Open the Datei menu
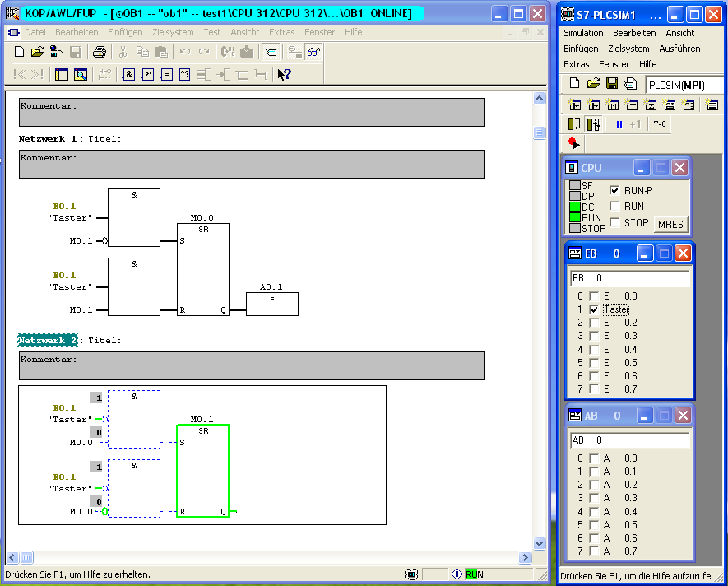The image size is (728, 586). pos(35,32)
